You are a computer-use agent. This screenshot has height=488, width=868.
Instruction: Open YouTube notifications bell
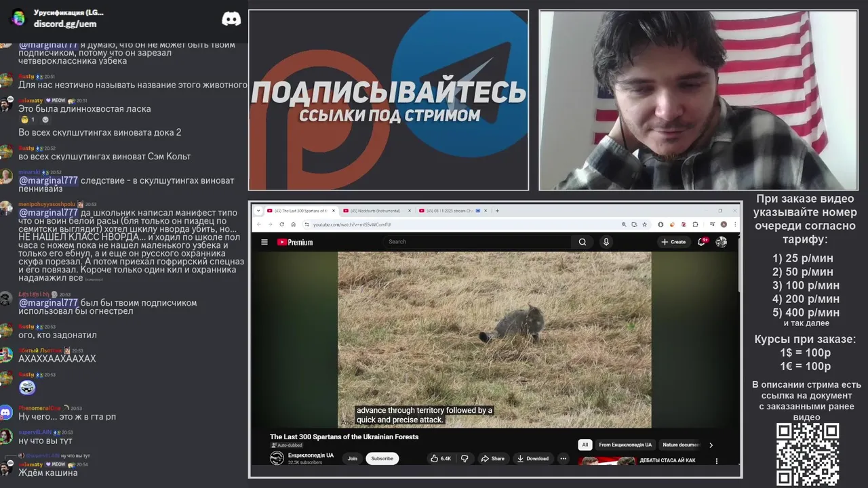[x=702, y=241]
